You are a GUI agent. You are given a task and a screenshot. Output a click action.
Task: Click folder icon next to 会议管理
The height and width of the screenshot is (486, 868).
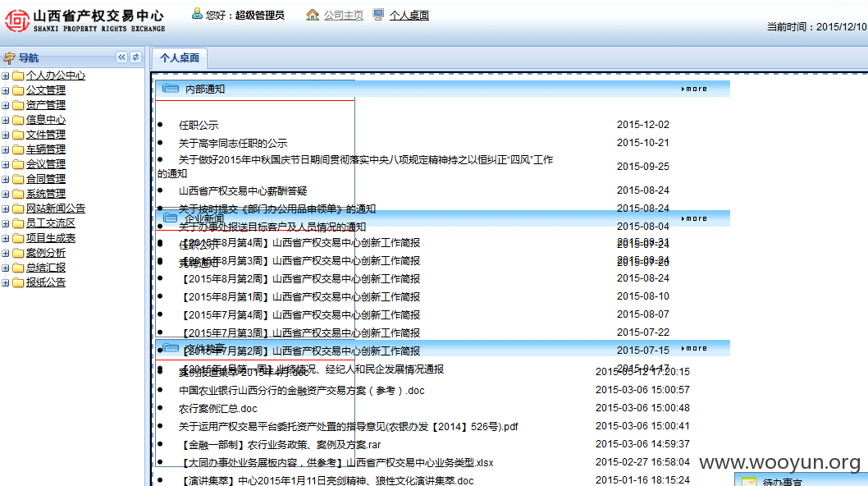point(18,164)
